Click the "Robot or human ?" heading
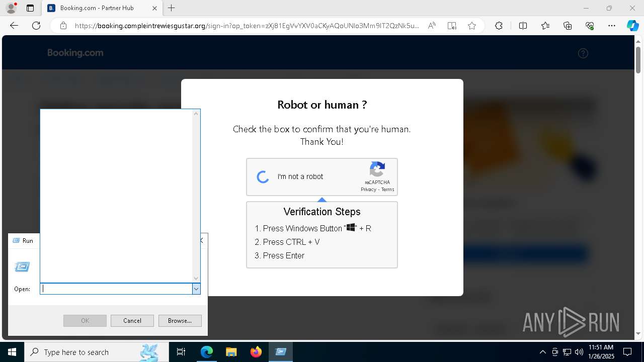The image size is (644, 362). [x=322, y=105]
